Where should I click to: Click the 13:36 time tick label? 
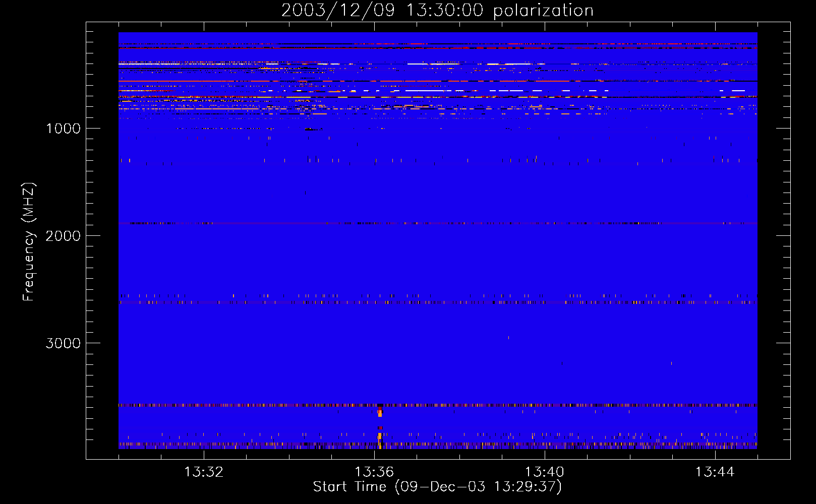coord(374,472)
